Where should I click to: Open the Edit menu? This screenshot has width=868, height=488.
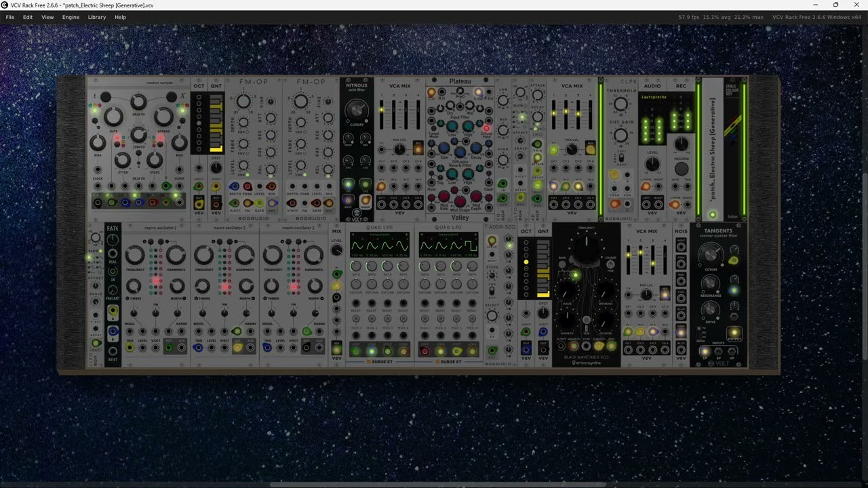click(28, 17)
